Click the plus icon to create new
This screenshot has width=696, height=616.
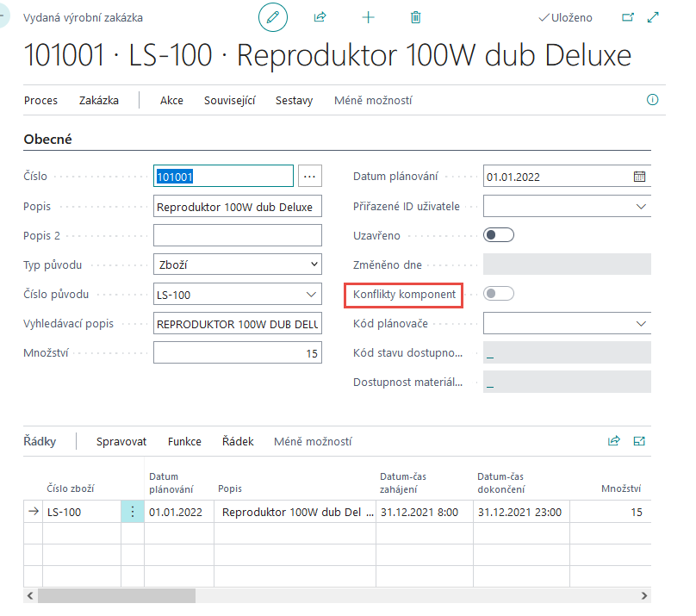tap(368, 17)
